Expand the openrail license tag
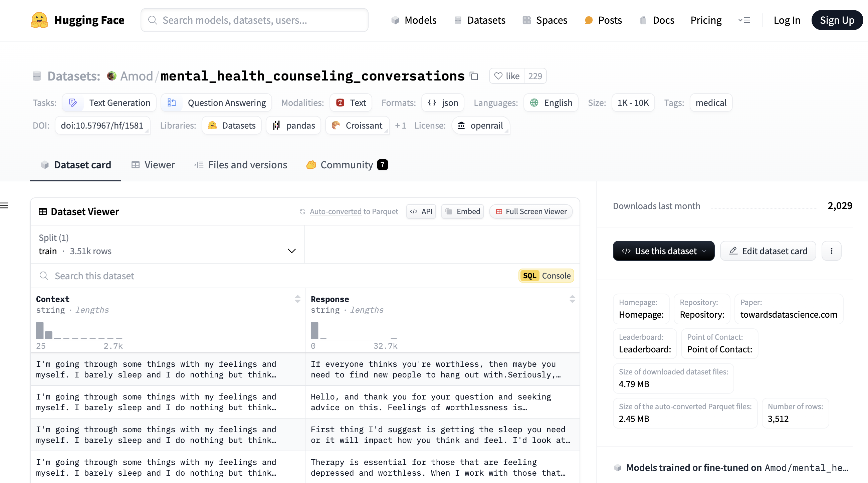868x483 pixels. click(x=481, y=125)
